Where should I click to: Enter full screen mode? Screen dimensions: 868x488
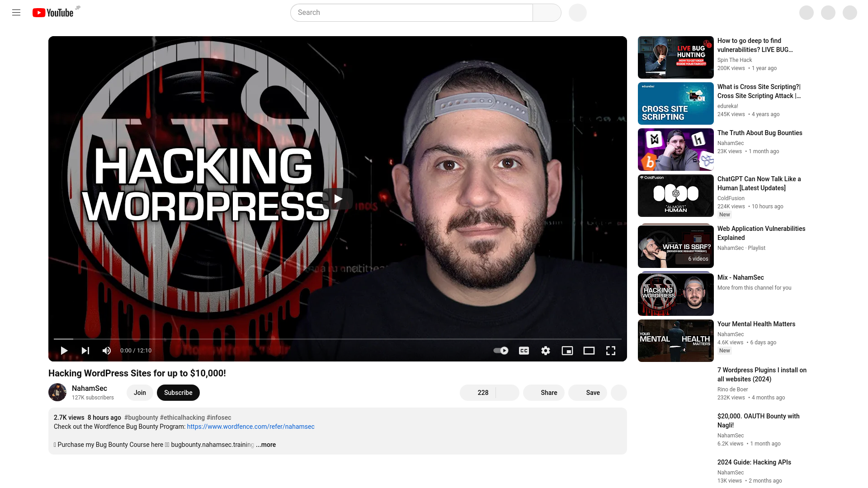tap(611, 351)
